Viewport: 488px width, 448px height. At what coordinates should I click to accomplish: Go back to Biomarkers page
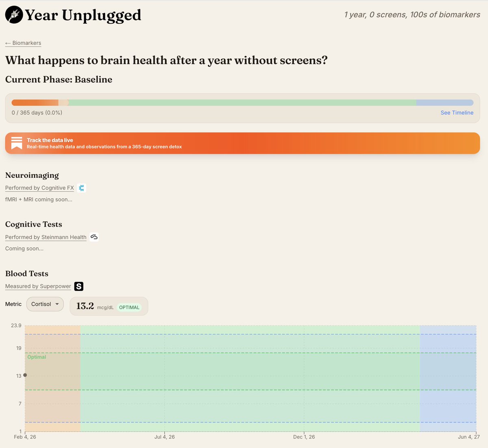click(23, 43)
